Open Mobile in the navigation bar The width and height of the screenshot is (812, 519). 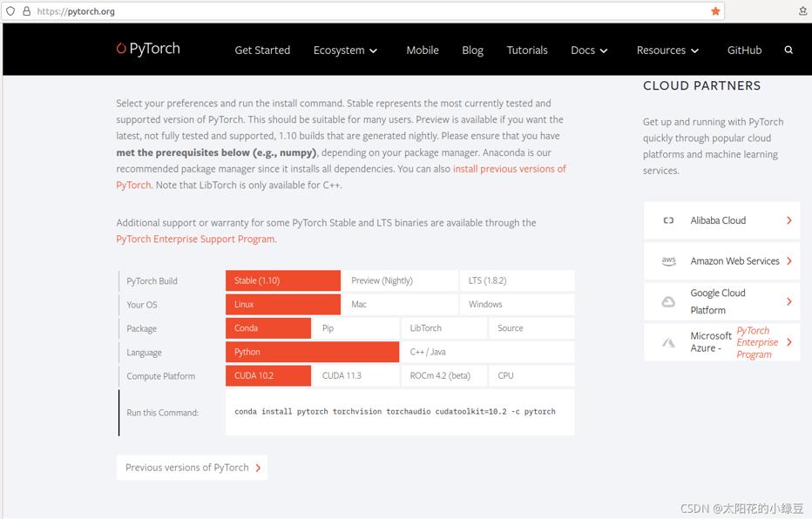click(422, 51)
